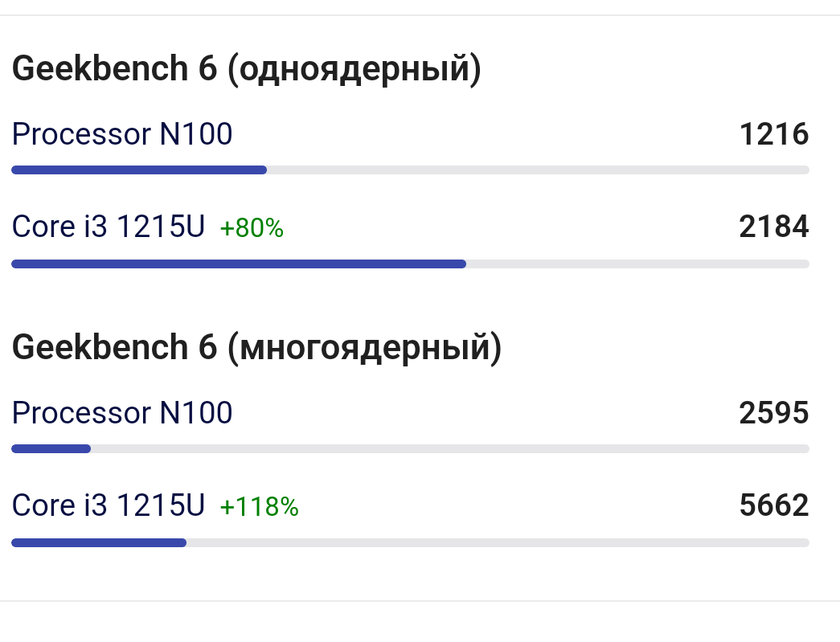Click blue filled part of N100 single-core bar

tap(139, 170)
